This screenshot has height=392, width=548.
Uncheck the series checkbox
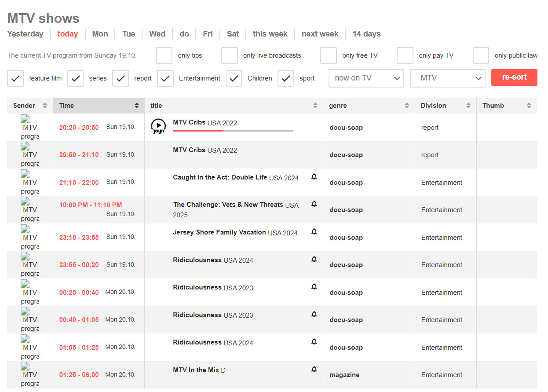pyautogui.click(x=75, y=78)
